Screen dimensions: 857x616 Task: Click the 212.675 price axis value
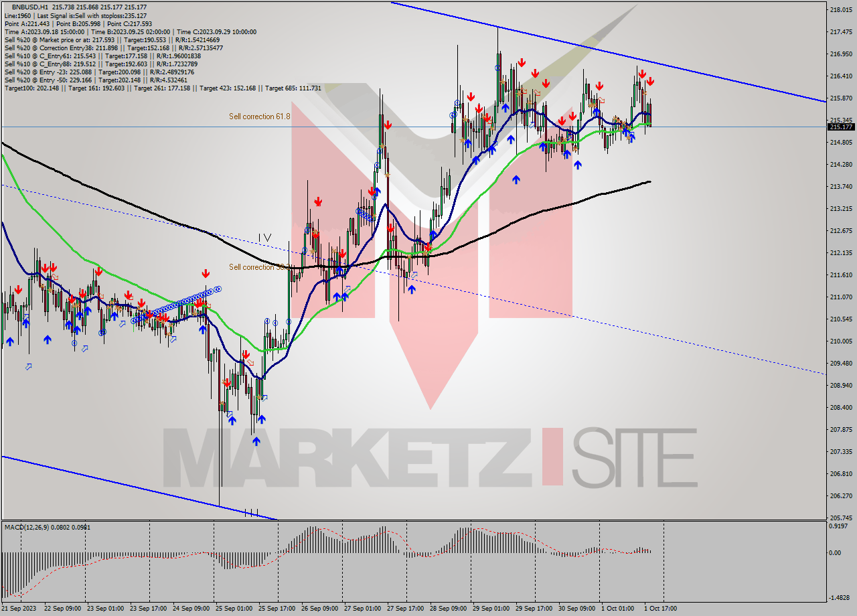[x=841, y=231]
